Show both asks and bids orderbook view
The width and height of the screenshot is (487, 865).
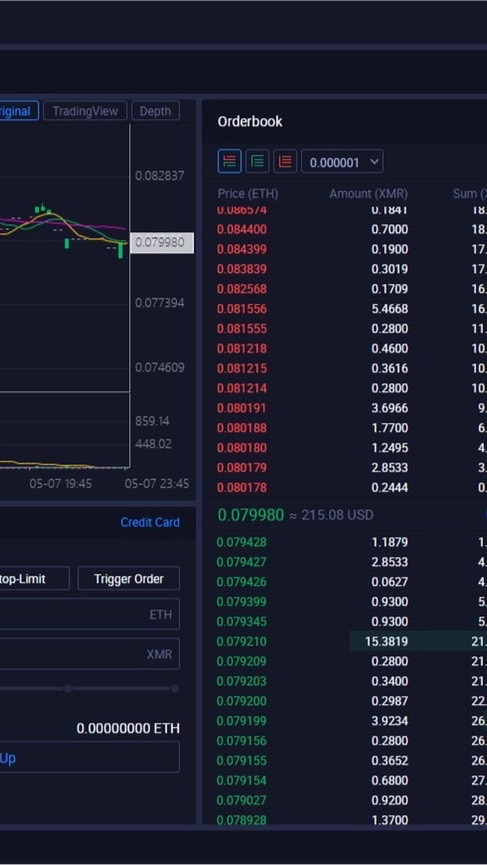pos(229,162)
